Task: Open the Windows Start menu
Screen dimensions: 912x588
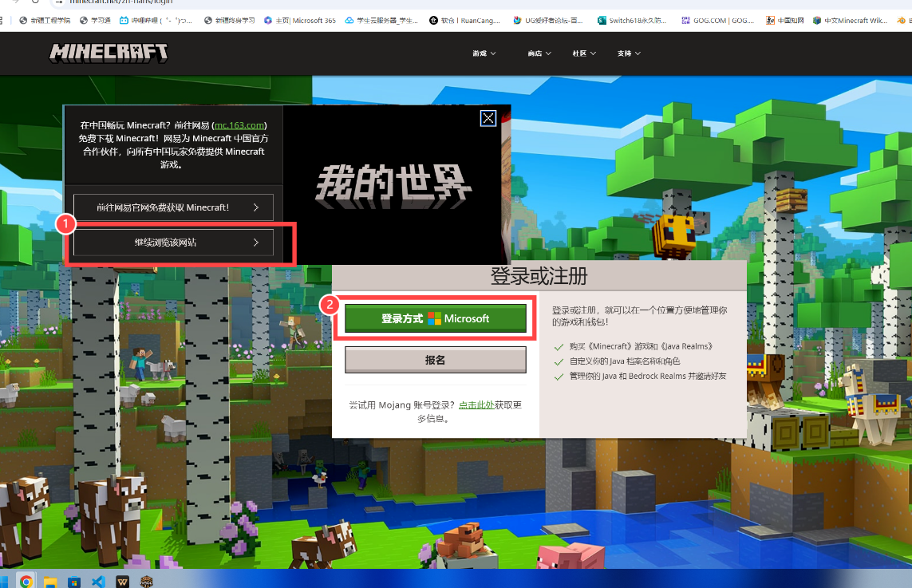Action: coord(3,581)
